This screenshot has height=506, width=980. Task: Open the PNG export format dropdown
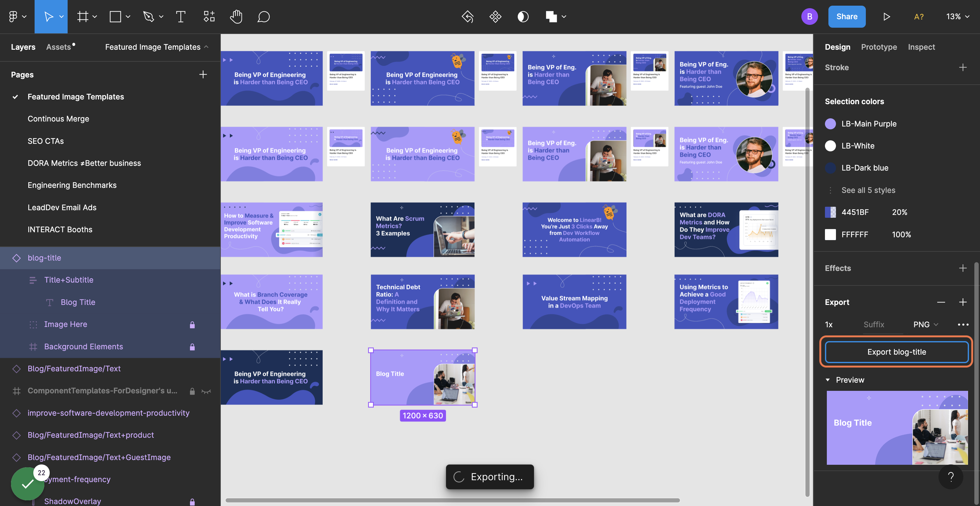[926, 324]
